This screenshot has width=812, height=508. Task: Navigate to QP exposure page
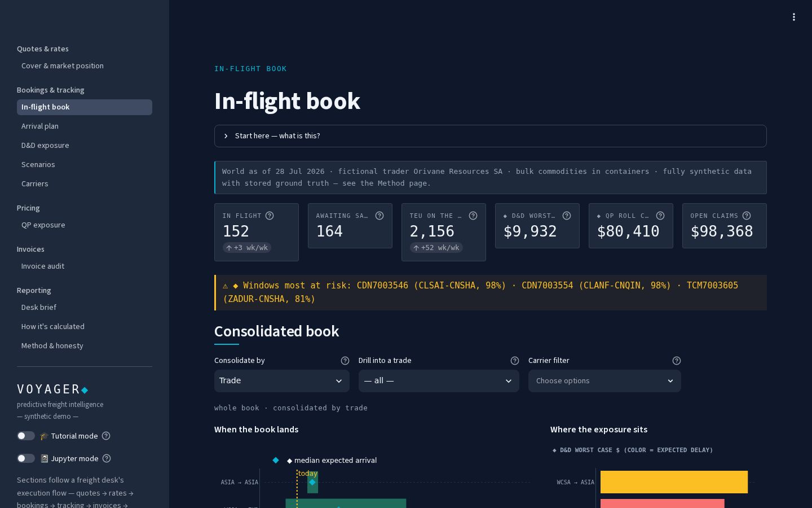[x=85, y=225]
